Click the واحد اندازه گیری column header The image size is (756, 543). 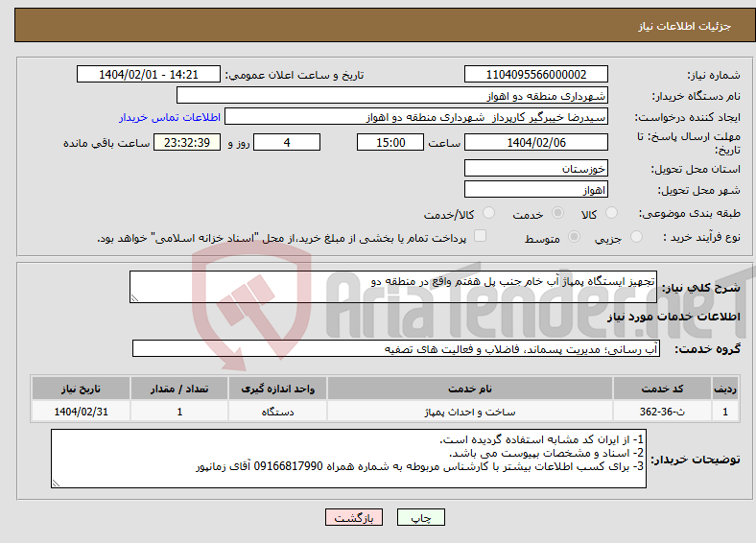click(277, 389)
